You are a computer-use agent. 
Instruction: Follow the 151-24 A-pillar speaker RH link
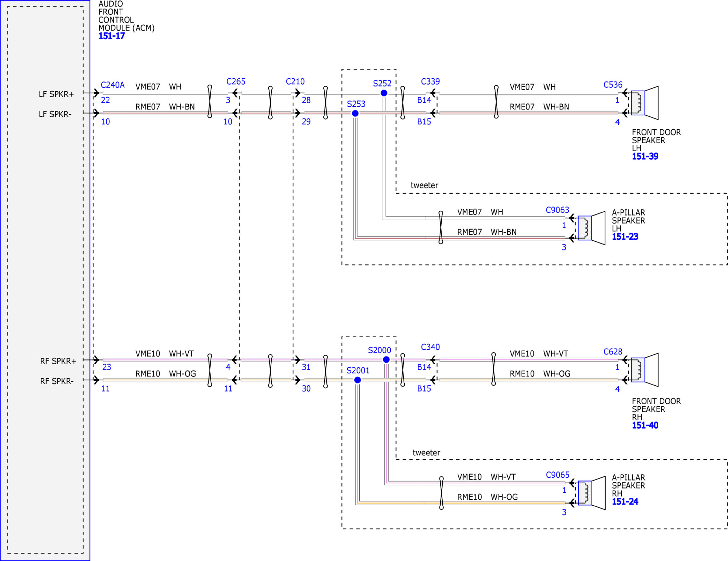coord(625,501)
